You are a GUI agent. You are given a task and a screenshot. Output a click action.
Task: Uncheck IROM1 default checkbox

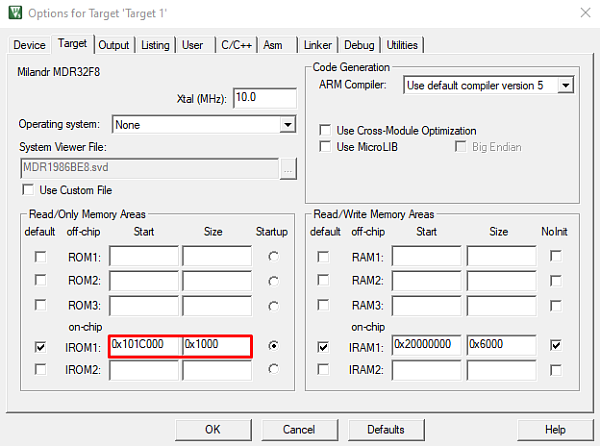click(x=40, y=346)
